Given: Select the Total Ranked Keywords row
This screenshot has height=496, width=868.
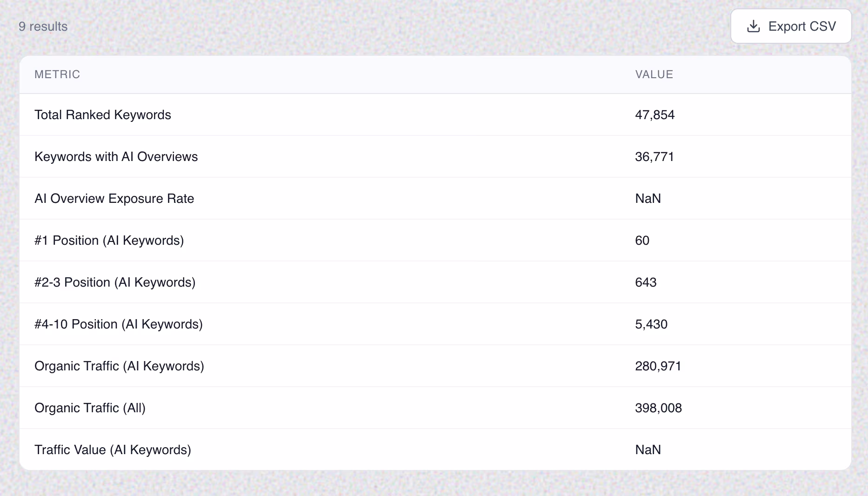Looking at the screenshot, I should coord(435,115).
